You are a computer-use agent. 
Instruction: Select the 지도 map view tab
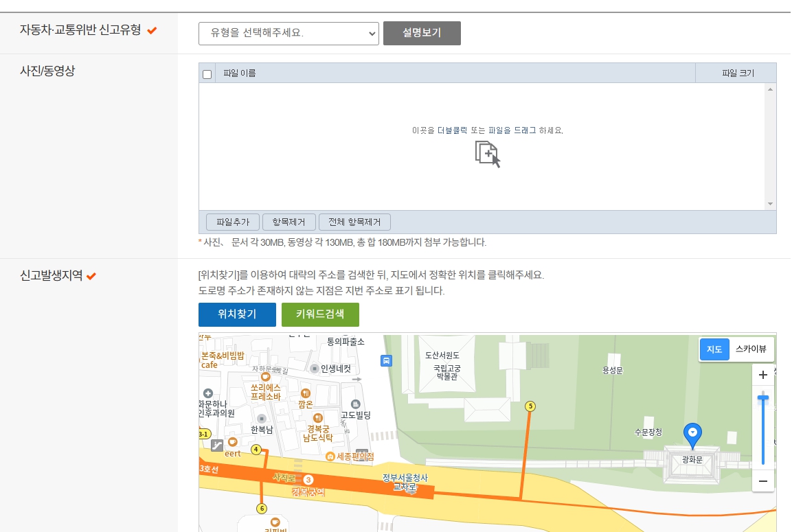714,349
